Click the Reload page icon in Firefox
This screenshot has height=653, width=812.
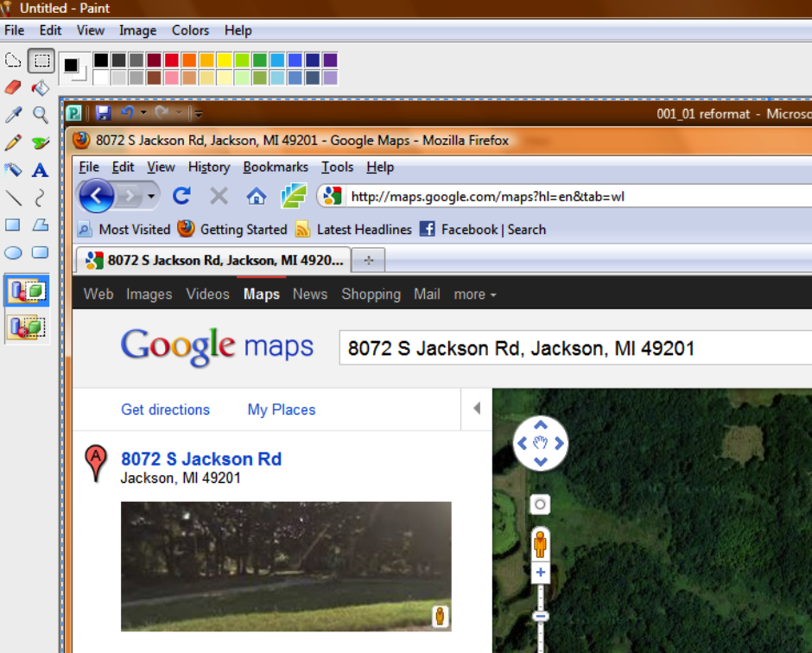181,195
